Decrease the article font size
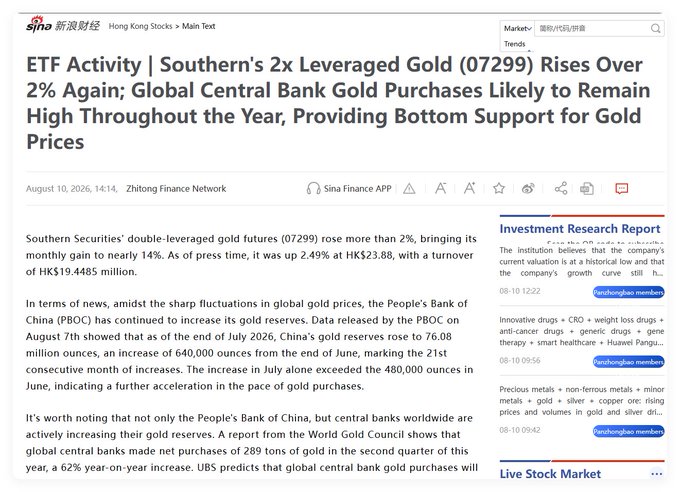Image resolution: width=680 pixels, height=492 pixels. pyautogui.click(x=441, y=188)
